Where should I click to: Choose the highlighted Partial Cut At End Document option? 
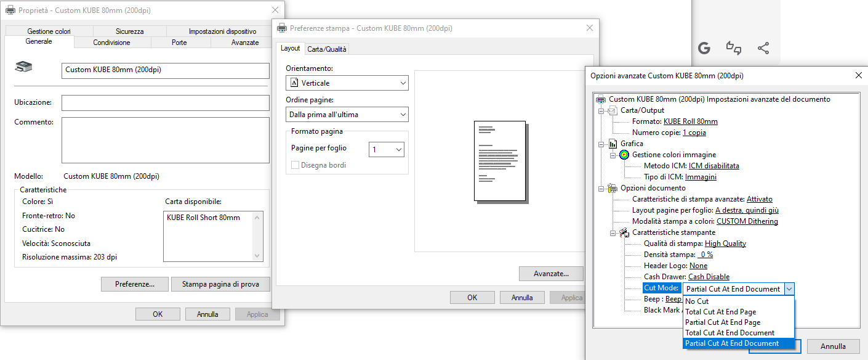[x=739, y=343]
